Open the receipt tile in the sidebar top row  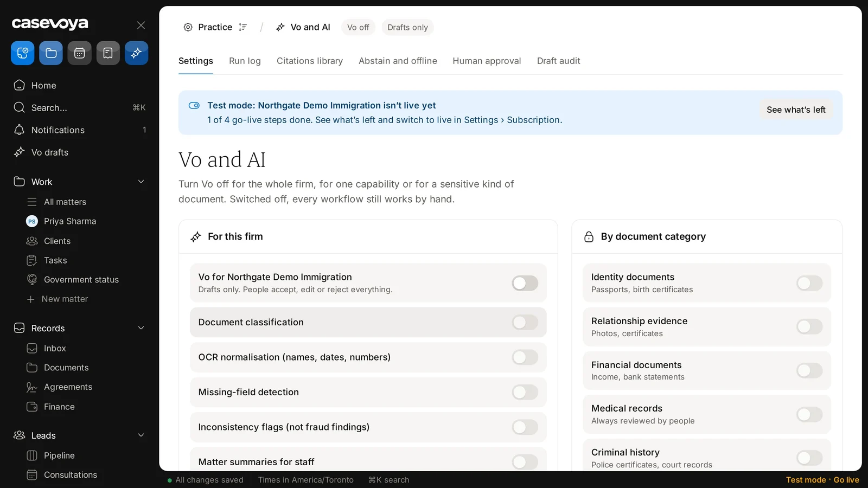pos(108,53)
